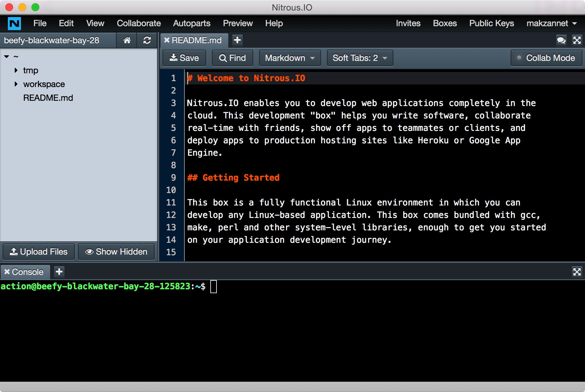Enable Collab Mode

(546, 58)
